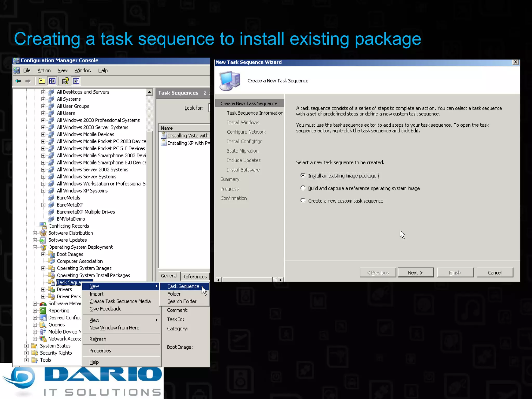Choose Create Task Sequence Media from context menu
This screenshot has height=399, width=532.
(120, 301)
